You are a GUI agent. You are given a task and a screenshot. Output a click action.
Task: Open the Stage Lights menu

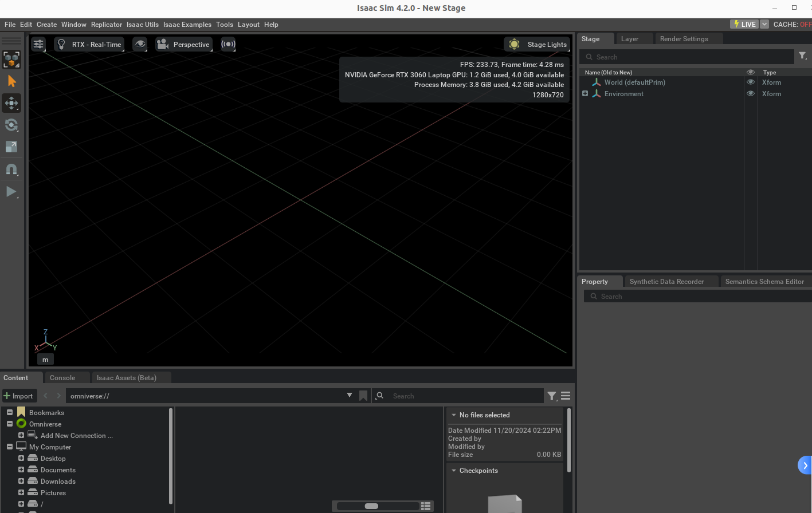point(537,44)
